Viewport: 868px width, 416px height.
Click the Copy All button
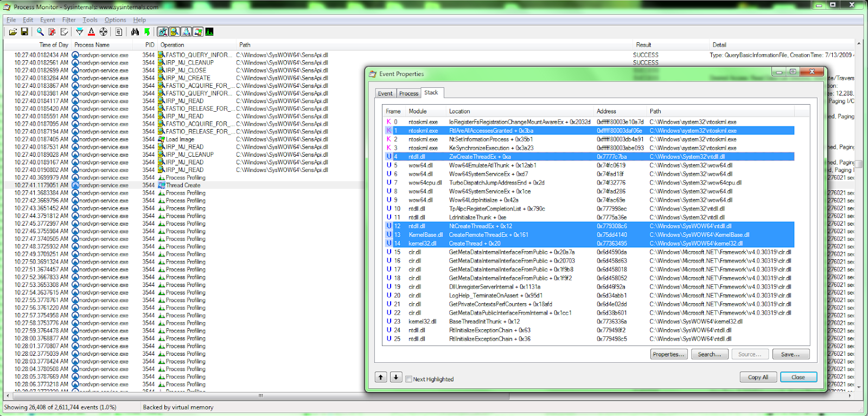click(x=758, y=377)
